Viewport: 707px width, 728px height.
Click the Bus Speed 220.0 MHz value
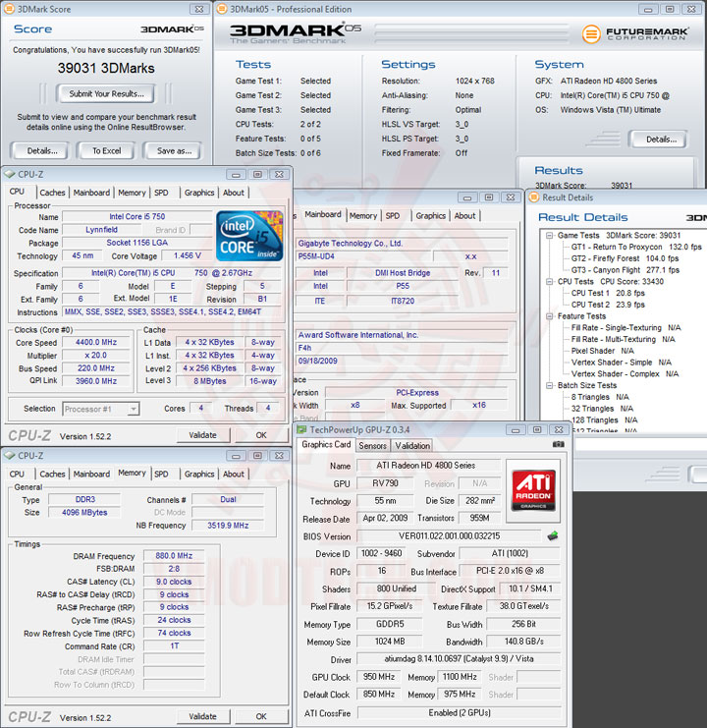(96, 368)
